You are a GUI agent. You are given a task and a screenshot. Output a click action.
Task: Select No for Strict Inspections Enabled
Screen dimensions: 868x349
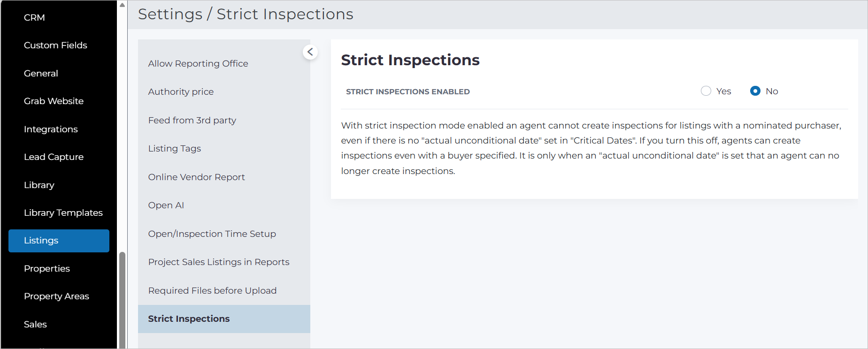755,91
